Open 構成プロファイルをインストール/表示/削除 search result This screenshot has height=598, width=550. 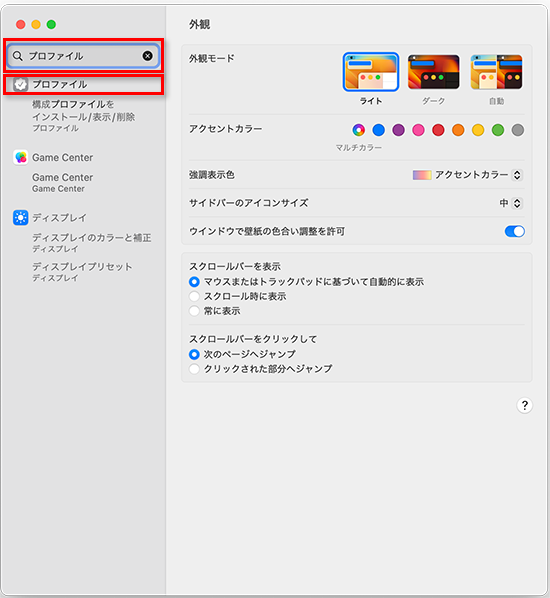coord(84,116)
